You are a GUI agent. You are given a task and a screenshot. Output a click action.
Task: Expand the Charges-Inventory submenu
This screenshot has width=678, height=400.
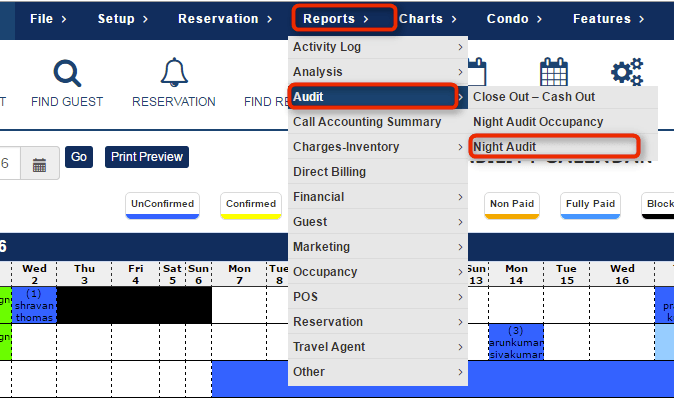coord(378,147)
